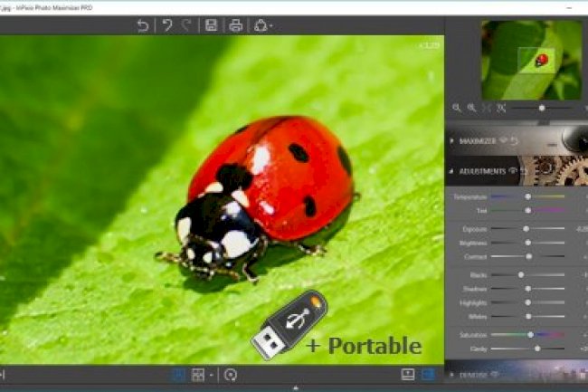Zoom in using the magnifier plus icon

pyautogui.click(x=471, y=108)
